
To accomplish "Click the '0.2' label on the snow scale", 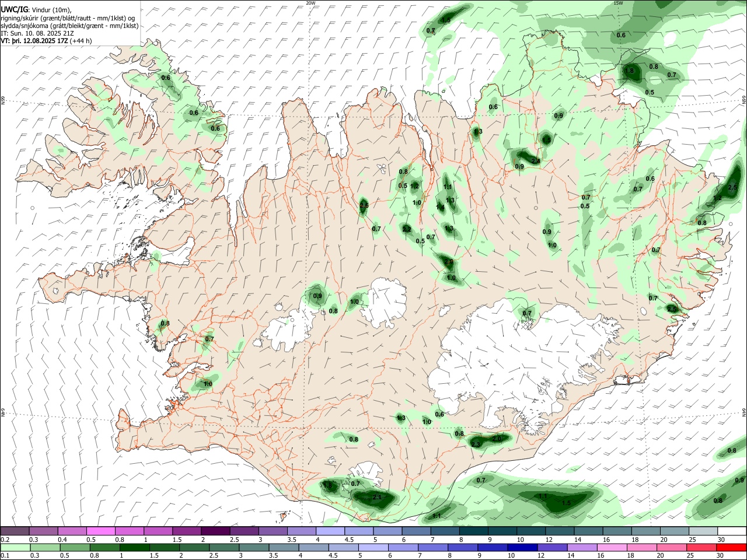I will click(6, 540).
